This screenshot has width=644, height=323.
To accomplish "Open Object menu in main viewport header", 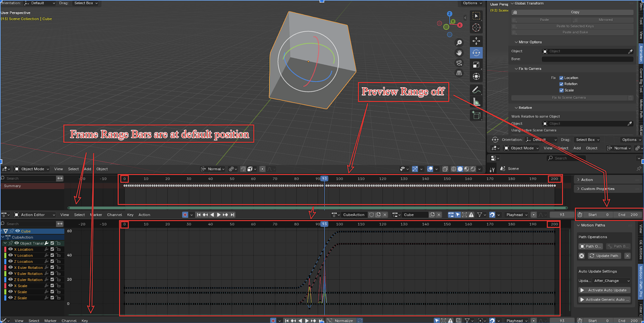I will (x=102, y=169).
